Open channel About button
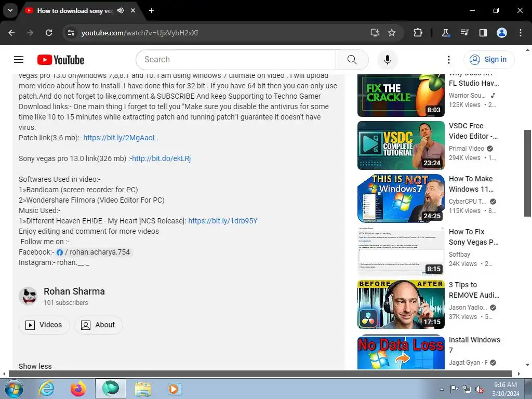The width and height of the screenshot is (532, 399). (98, 325)
